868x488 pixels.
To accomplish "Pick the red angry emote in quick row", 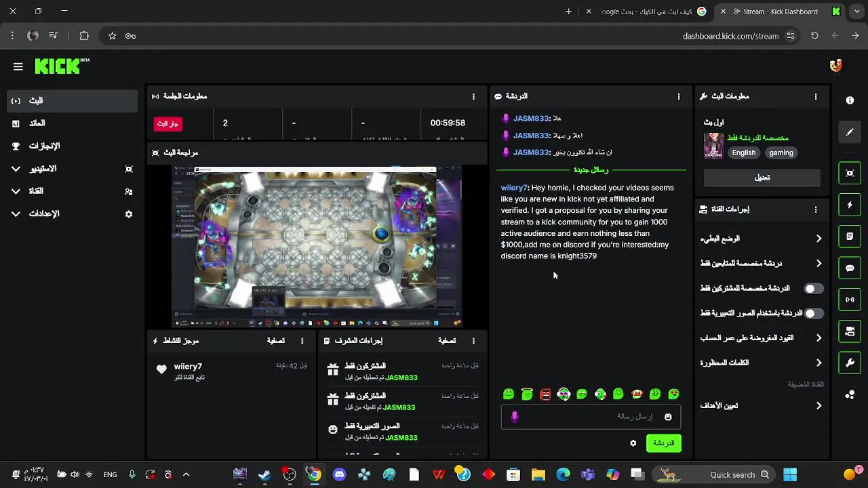I will tap(545, 394).
